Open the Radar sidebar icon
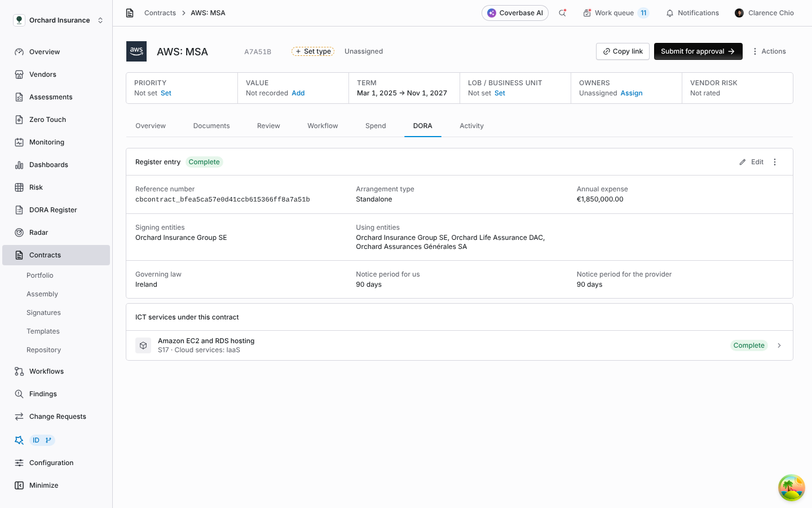Viewport: 812px width, 508px height. coord(19,233)
